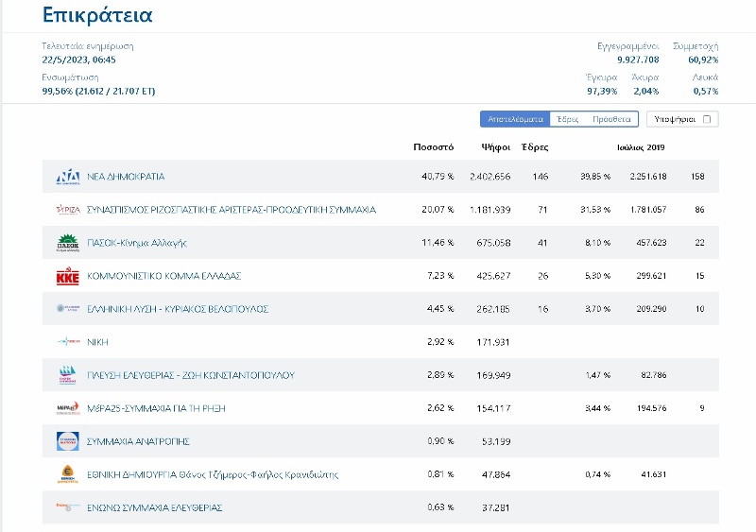This screenshot has width=756, height=532.
Task: Click Νέα Δημοκρατία votes 2.402.656
Action: (490, 177)
